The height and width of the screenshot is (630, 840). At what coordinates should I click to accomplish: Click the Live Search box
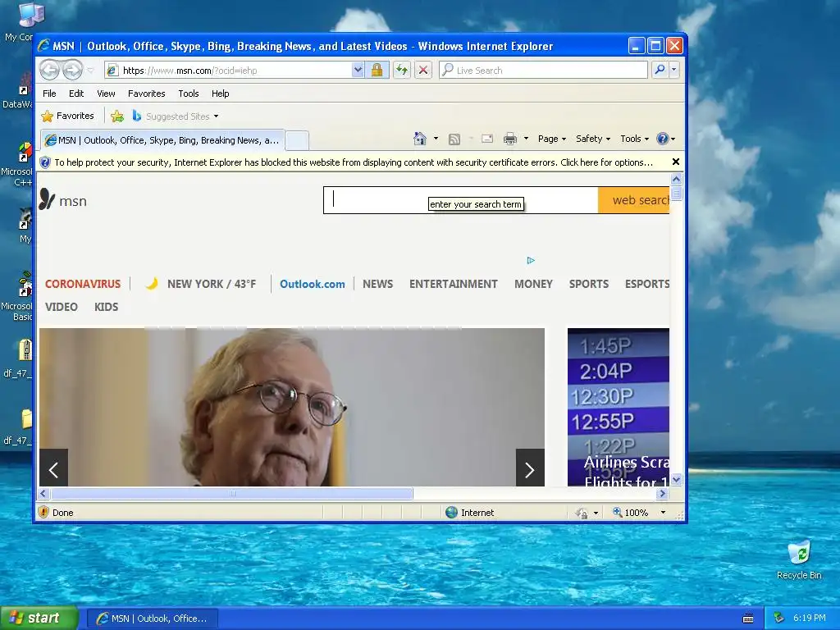543,71
